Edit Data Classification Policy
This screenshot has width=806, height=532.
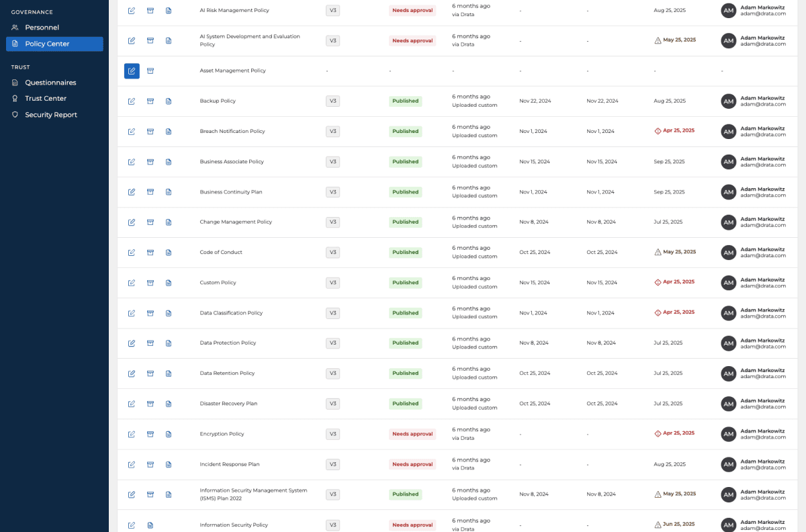pyautogui.click(x=132, y=313)
